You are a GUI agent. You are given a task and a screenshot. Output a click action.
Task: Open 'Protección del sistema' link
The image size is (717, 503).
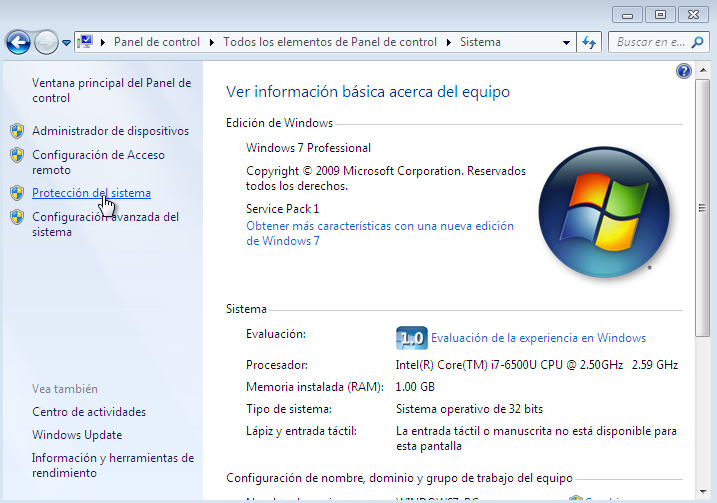coord(91,193)
